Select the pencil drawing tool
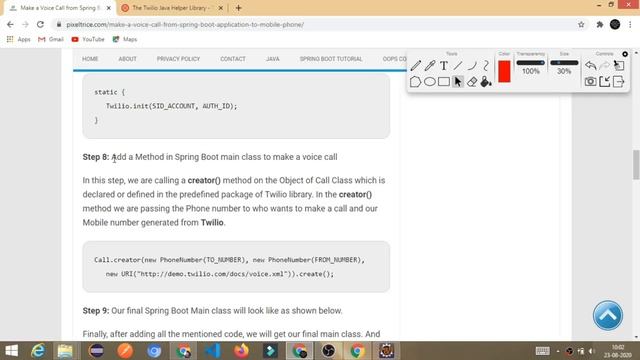The image size is (640, 360). pos(416,65)
